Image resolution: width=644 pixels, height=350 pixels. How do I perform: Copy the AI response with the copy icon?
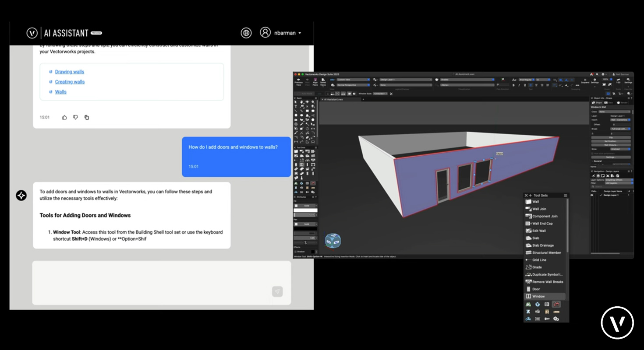(87, 117)
